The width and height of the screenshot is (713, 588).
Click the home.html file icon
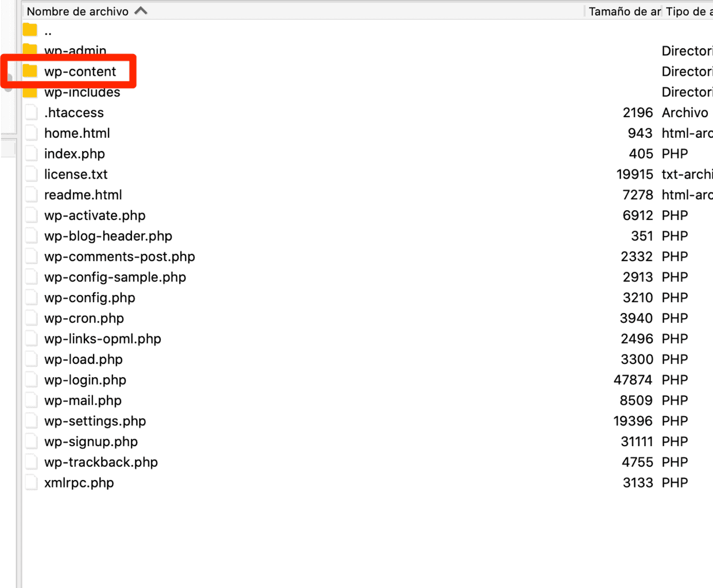(32, 133)
